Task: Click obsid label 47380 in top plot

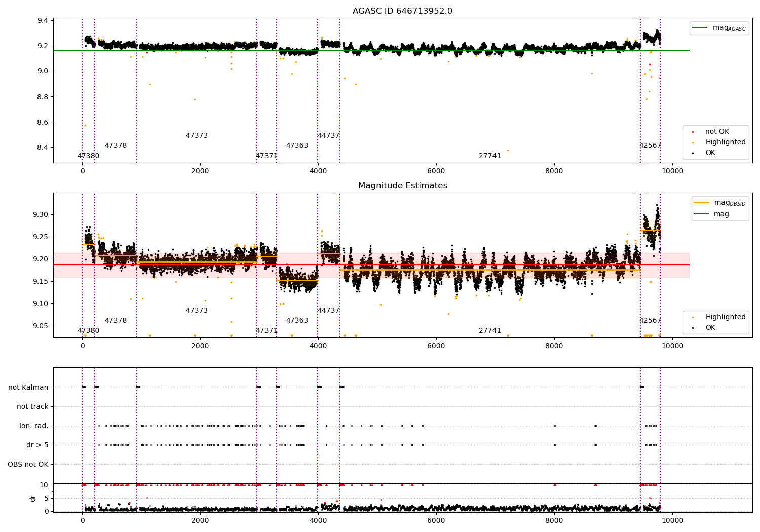Action: coord(88,156)
